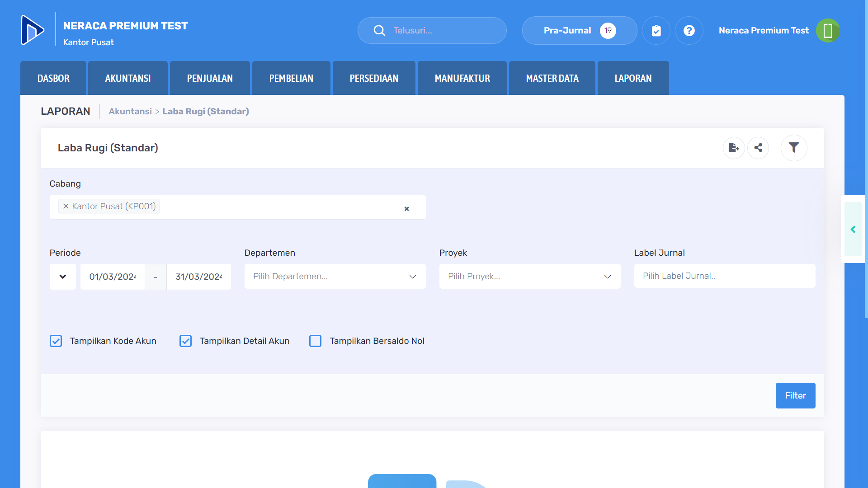Open the Pilih Departemen dropdown
This screenshot has height=488, width=868.
[335, 277]
